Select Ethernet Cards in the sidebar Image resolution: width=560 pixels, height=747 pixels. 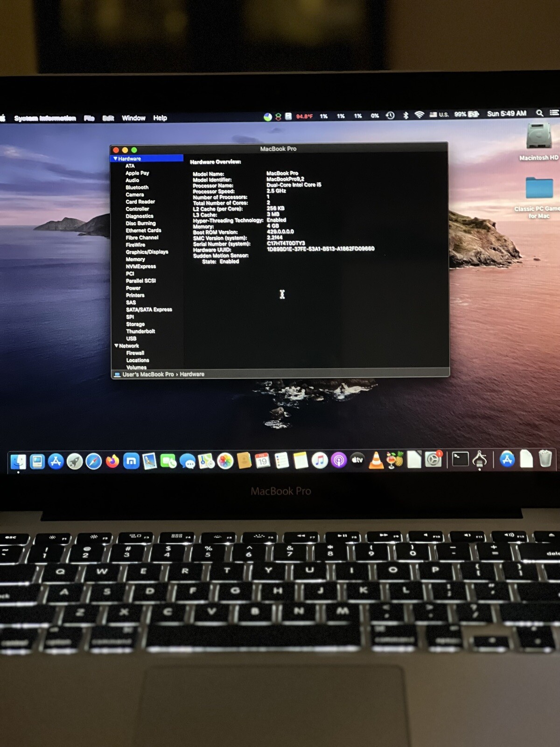(143, 230)
